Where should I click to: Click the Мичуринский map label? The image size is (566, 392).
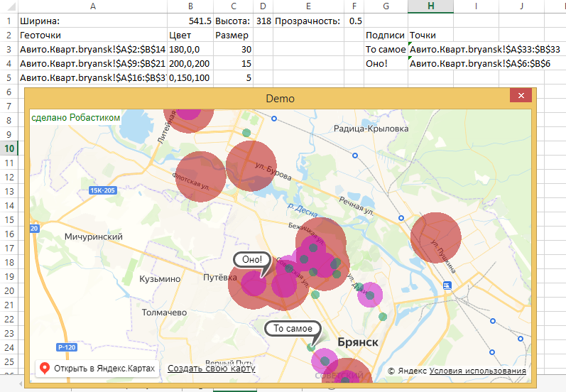(94, 236)
